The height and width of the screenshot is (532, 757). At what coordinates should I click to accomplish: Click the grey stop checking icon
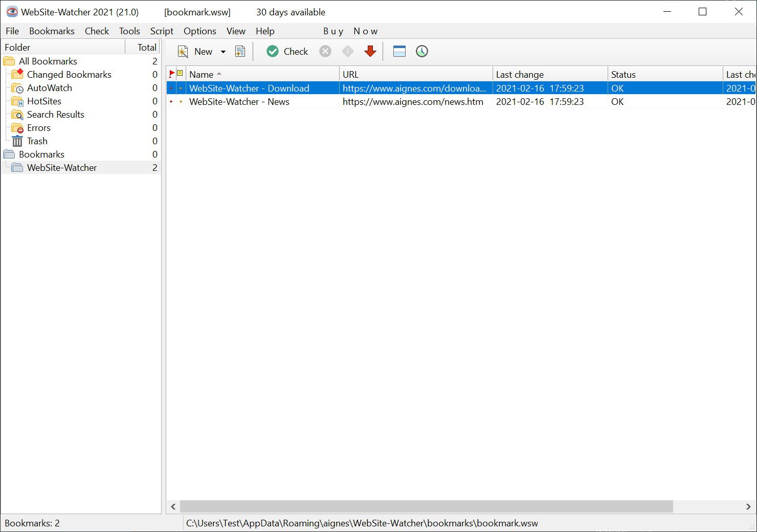click(325, 51)
